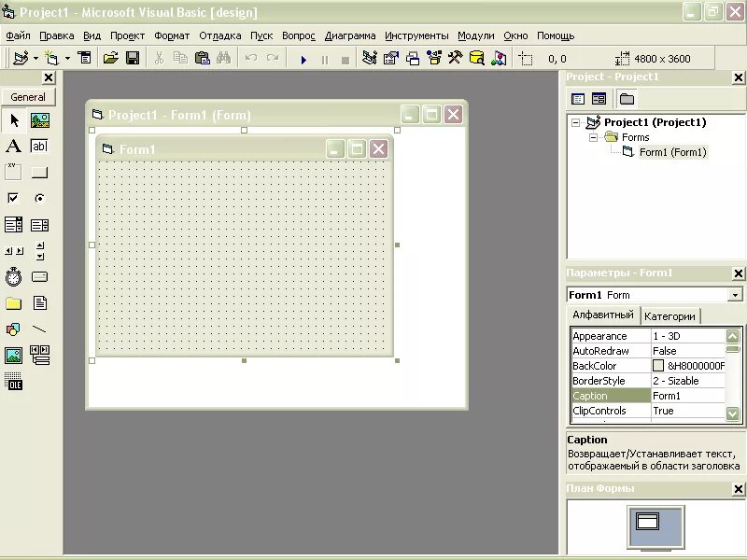Select Form1 (Form1) in project tree

pos(672,152)
